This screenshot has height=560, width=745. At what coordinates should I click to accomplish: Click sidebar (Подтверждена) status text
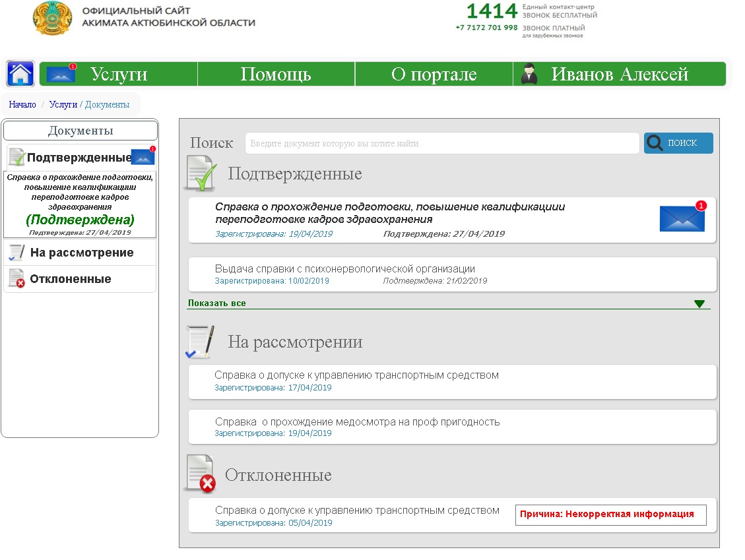coord(80,220)
